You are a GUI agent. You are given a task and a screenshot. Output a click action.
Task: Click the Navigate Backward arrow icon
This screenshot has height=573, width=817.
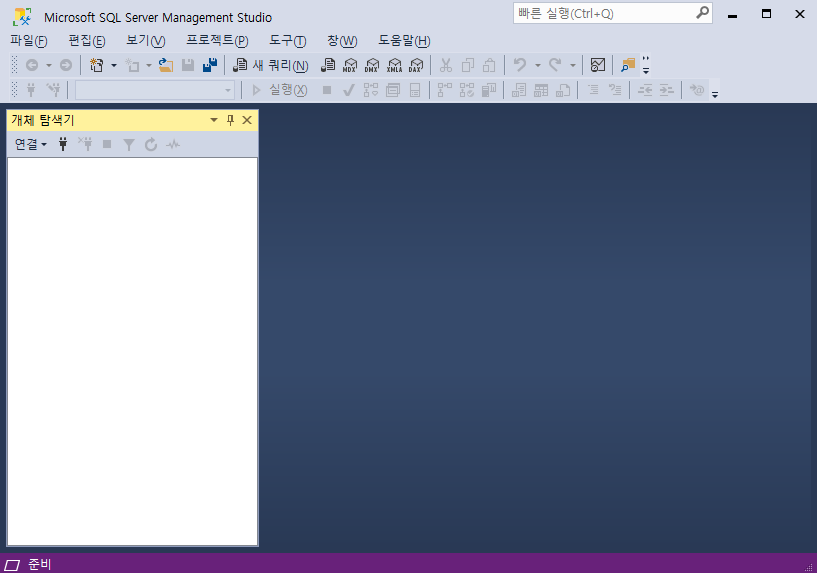point(32,65)
